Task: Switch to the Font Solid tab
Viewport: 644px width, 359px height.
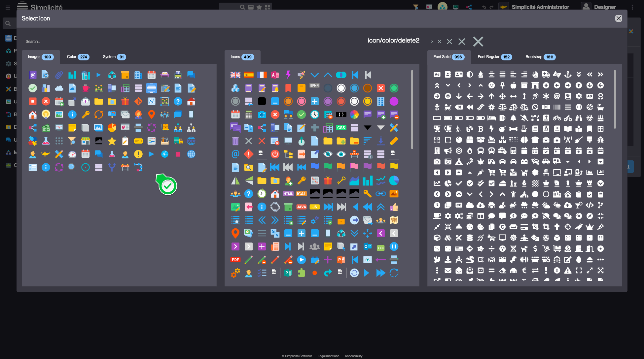Action: pyautogui.click(x=448, y=57)
